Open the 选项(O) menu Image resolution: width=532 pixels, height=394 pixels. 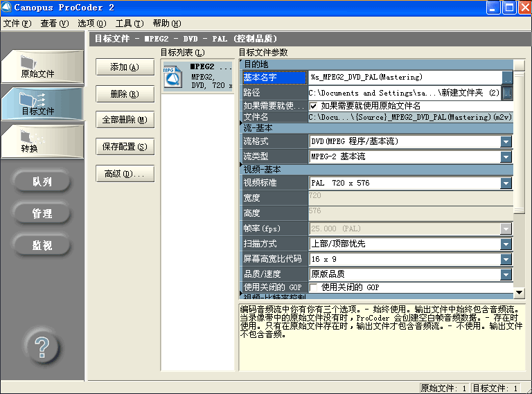91,24
